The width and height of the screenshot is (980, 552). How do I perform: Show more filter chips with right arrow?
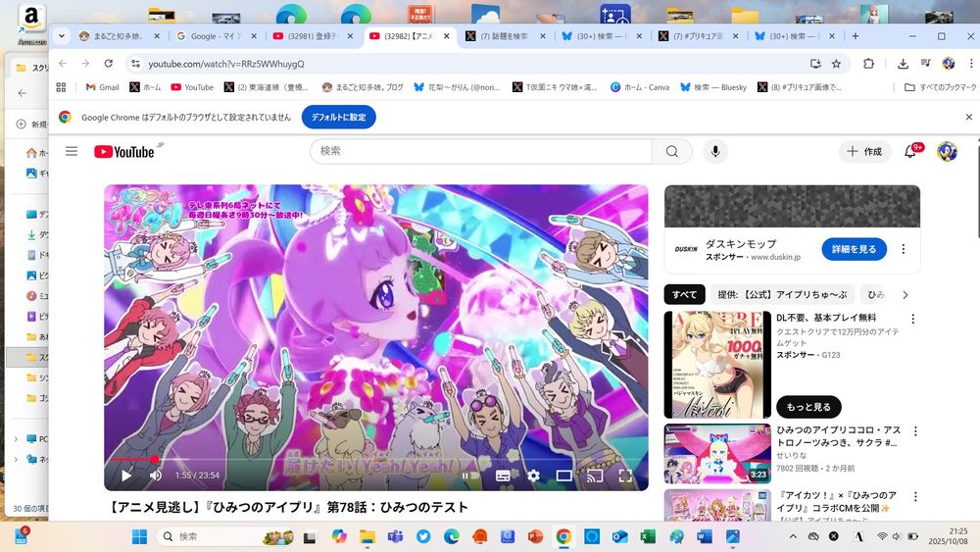[x=905, y=294]
